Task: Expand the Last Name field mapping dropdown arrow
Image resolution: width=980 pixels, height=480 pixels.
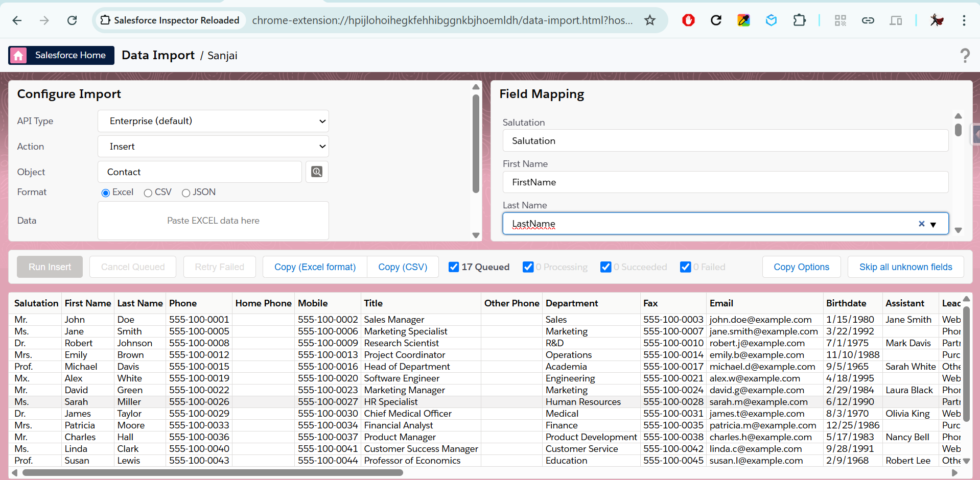Action: 933,225
